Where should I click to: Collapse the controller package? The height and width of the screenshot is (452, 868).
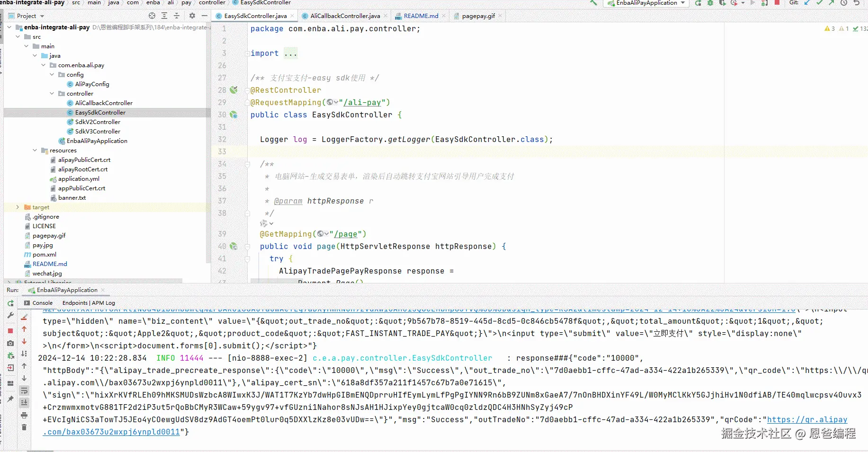click(x=52, y=93)
